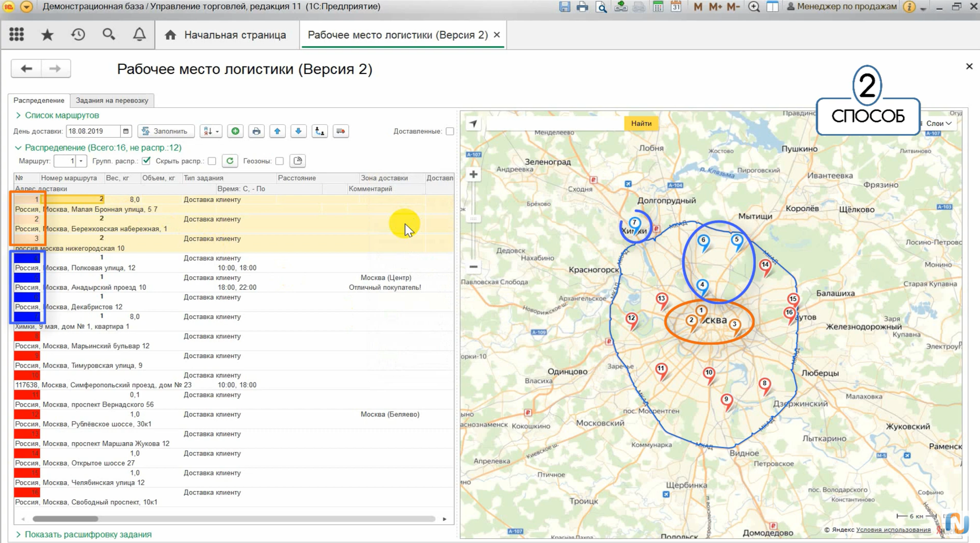Open the calculator icon in title bar
Viewport: 980px width, 543px height.
658,7
